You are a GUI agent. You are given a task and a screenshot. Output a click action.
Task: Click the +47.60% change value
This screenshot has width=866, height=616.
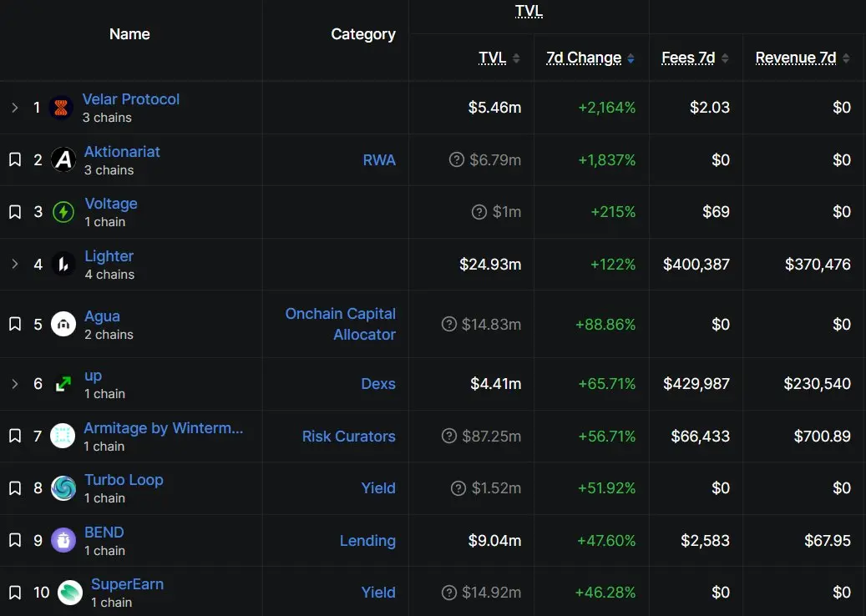[x=606, y=540]
